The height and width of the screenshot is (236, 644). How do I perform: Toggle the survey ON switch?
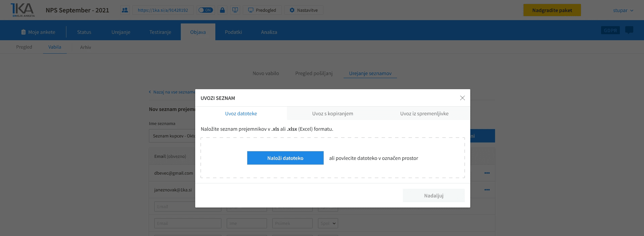click(206, 10)
